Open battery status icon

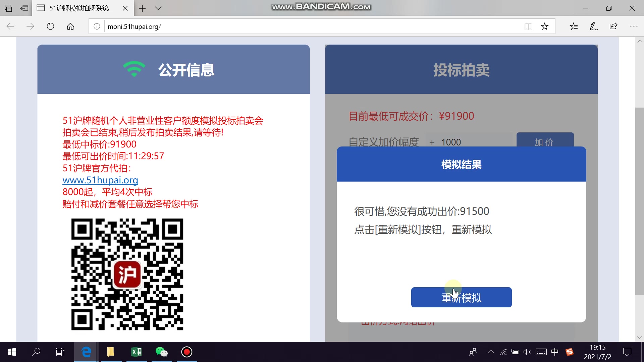pyautogui.click(x=515, y=352)
